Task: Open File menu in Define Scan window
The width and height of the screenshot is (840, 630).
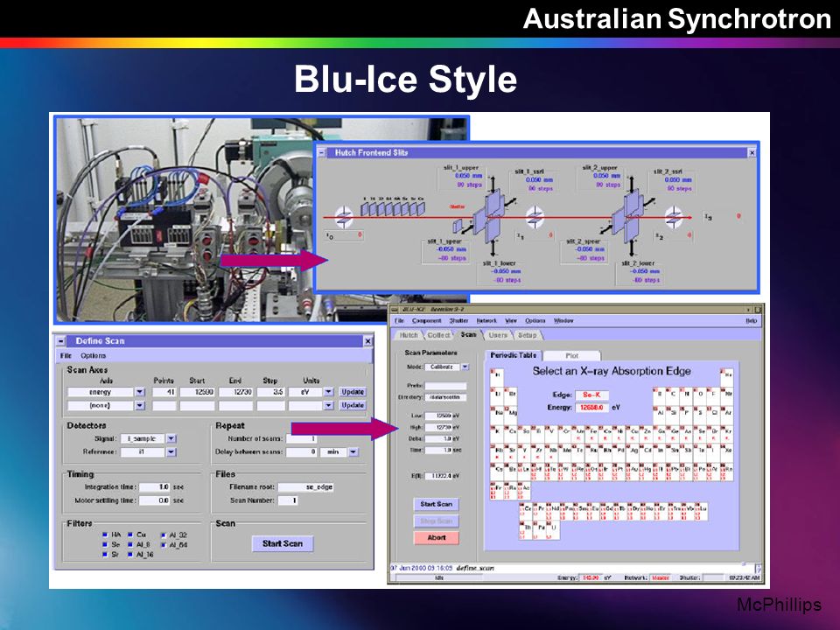Action: click(x=66, y=356)
